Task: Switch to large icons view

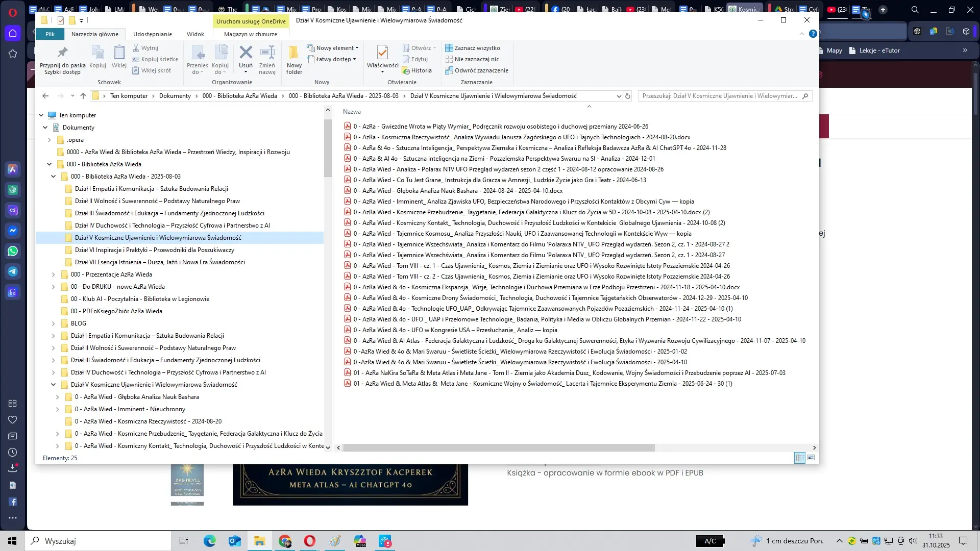Action: (811, 458)
